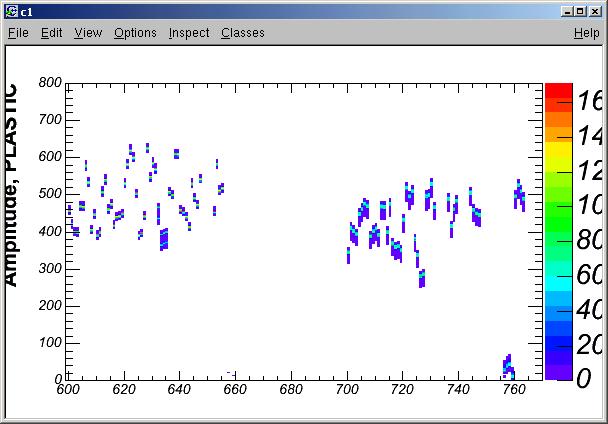Close the c1 canvas window
The height and width of the screenshot is (424, 608).
595,12
